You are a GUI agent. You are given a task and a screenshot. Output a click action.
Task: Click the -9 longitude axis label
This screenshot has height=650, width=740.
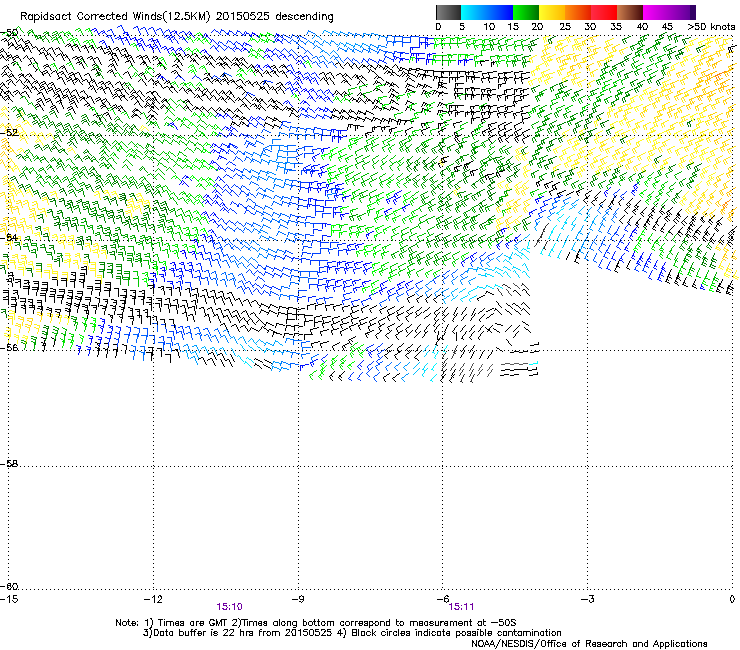[297, 599]
